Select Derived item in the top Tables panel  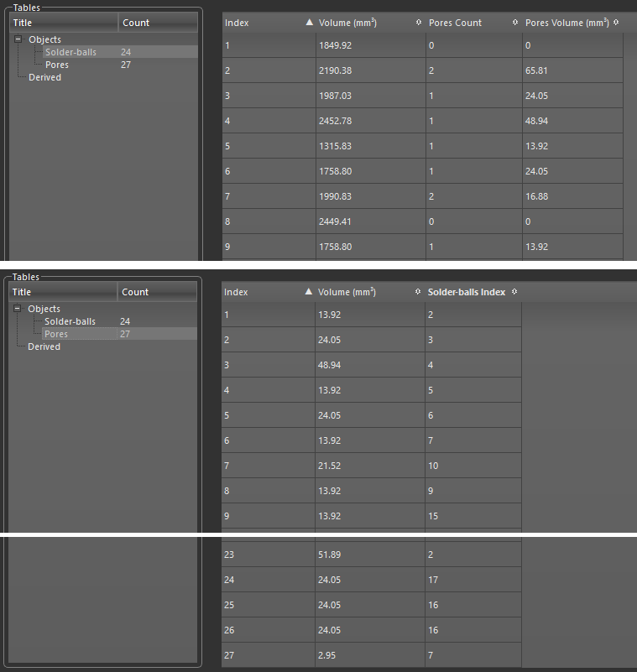[44, 77]
